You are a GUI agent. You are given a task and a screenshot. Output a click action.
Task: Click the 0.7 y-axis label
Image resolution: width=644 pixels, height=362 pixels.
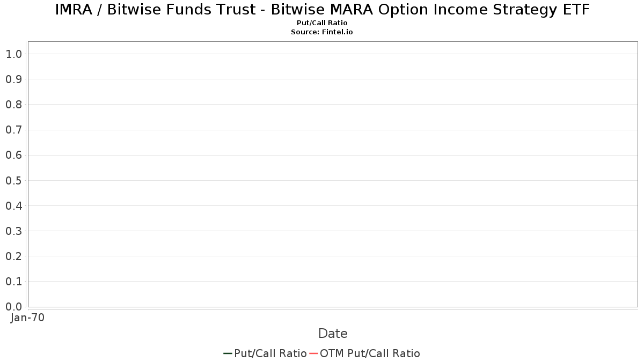point(13,130)
